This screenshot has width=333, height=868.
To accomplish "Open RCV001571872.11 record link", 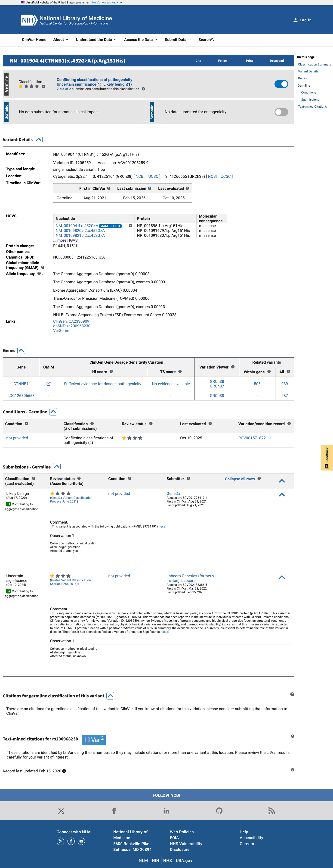I will point(255,438).
